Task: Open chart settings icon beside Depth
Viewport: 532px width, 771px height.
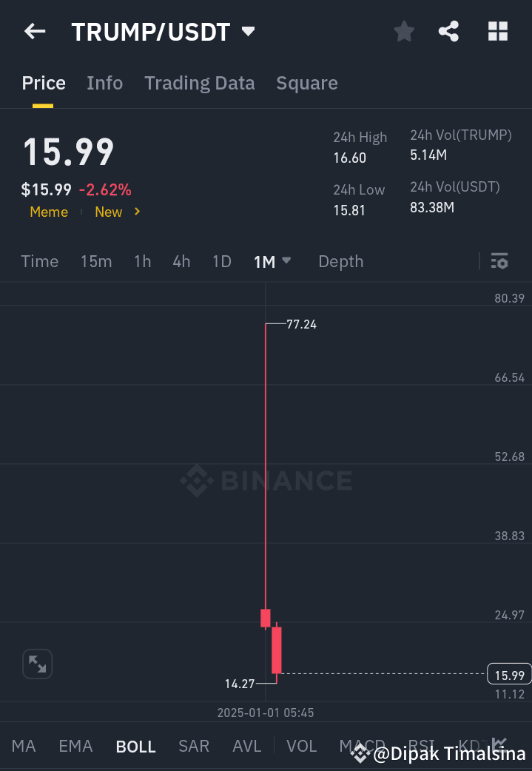Action: point(499,261)
